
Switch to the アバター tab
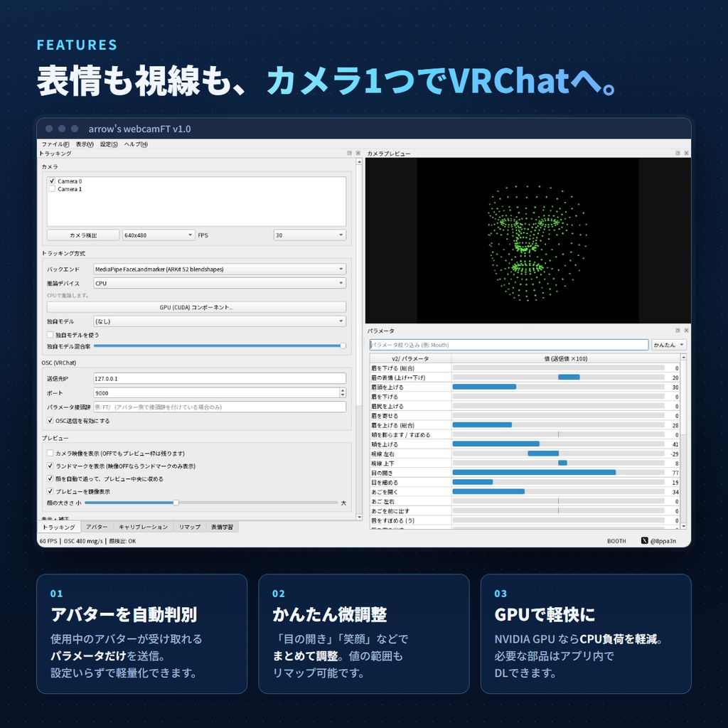tap(97, 527)
